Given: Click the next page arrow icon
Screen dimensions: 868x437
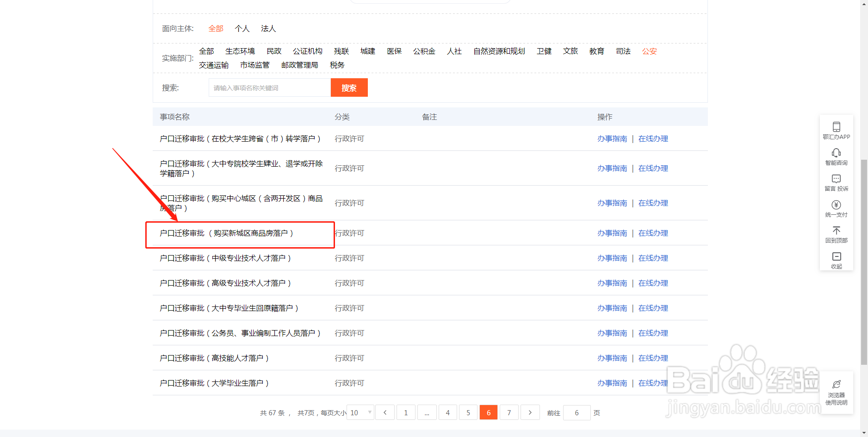Looking at the screenshot, I should [x=530, y=412].
